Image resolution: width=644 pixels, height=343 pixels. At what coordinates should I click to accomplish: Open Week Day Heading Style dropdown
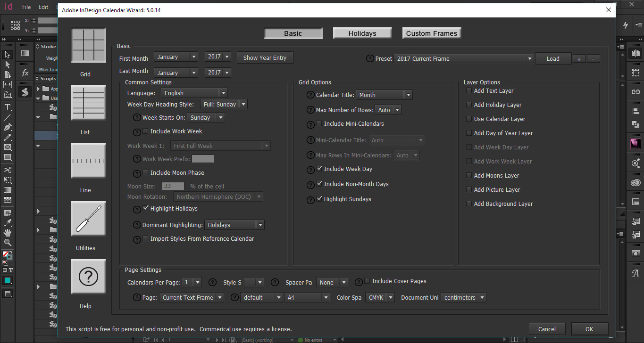point(224,105)
